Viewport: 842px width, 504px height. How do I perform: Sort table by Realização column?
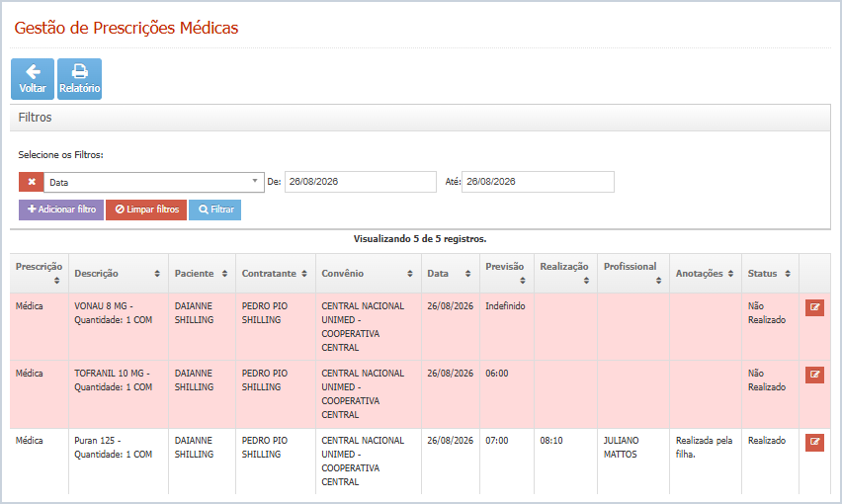coord(565,273)
